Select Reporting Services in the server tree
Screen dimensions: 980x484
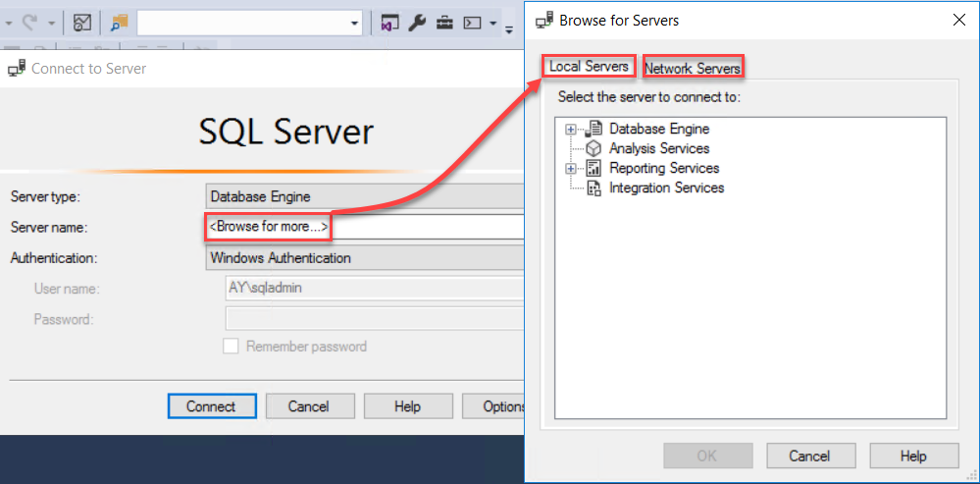(664, 168)
